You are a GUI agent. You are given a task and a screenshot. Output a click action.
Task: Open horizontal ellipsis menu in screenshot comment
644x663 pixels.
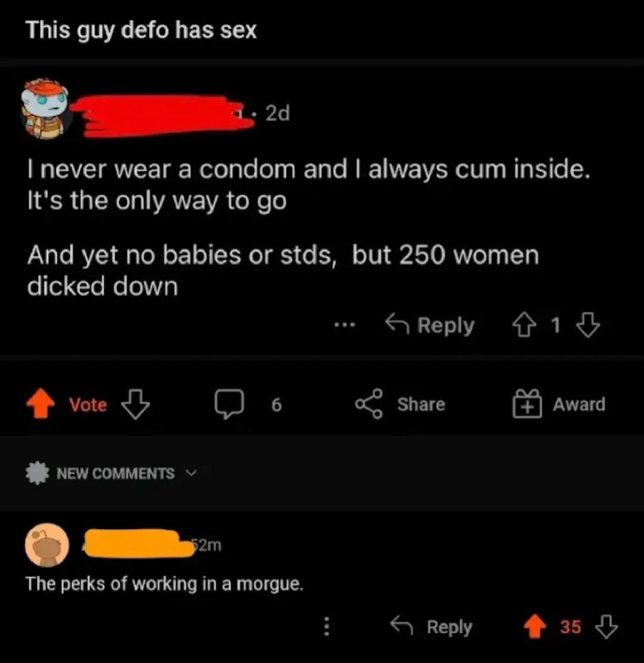[x=344, y=326]
